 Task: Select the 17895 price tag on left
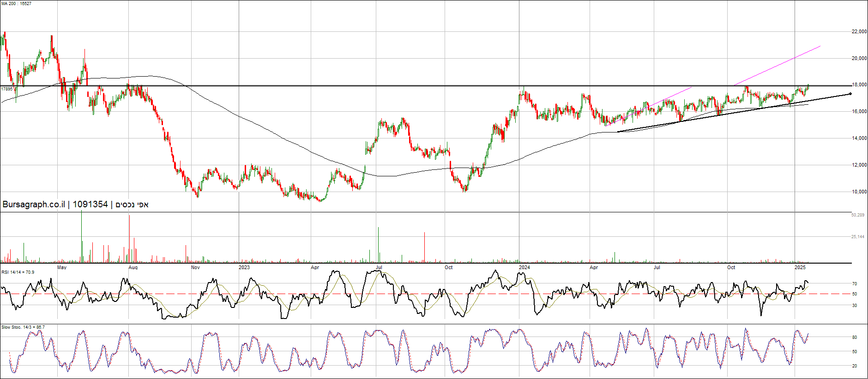pyautogui.click(x=6, y=89)
